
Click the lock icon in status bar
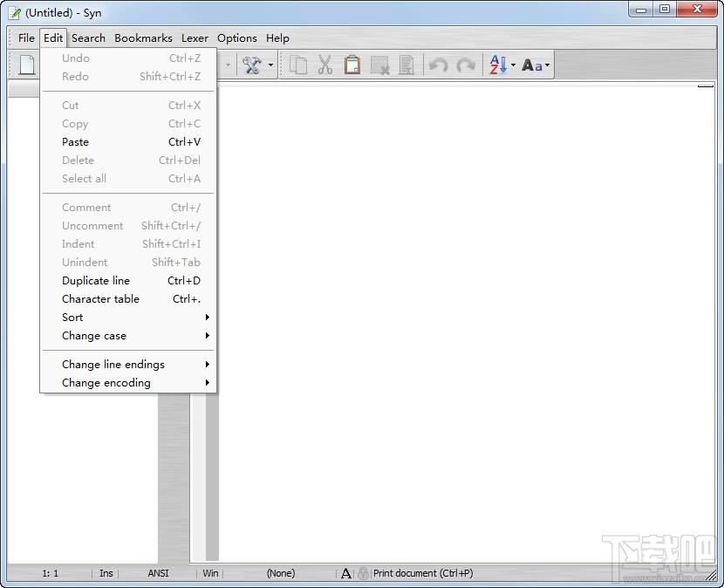click(x=364, y=573)
